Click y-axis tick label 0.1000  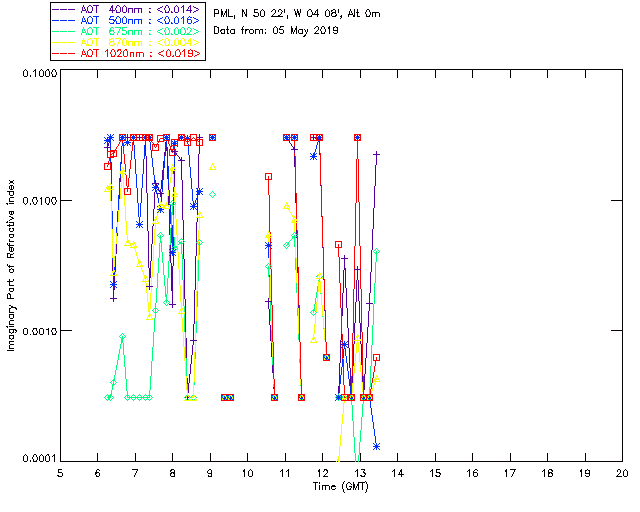point(36,75)
